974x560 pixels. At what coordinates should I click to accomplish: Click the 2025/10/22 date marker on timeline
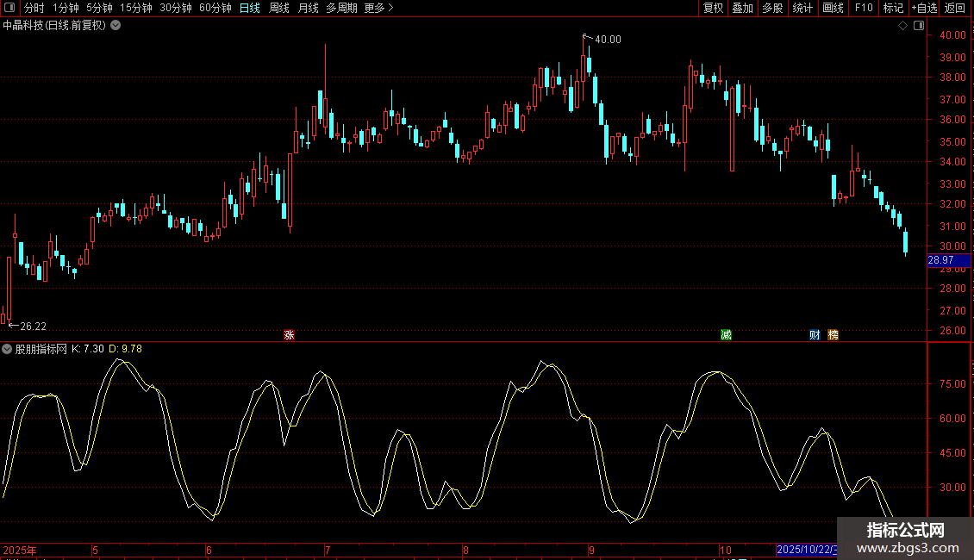805,549
